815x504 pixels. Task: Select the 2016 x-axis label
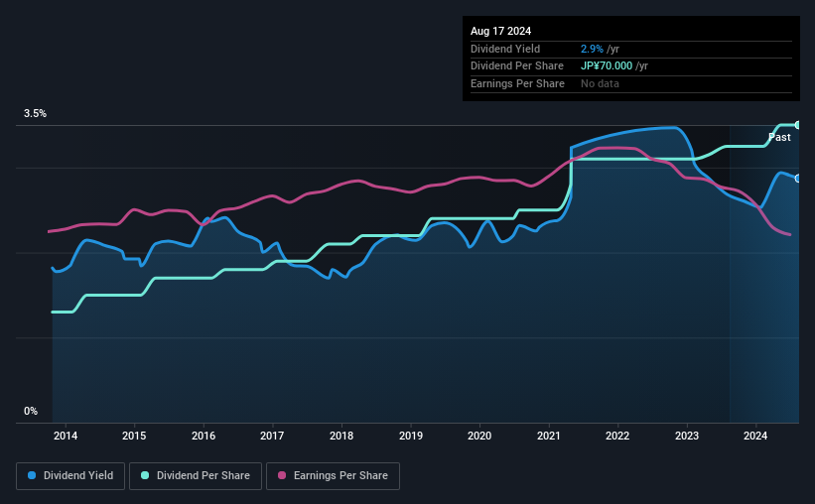click(204, 436)
